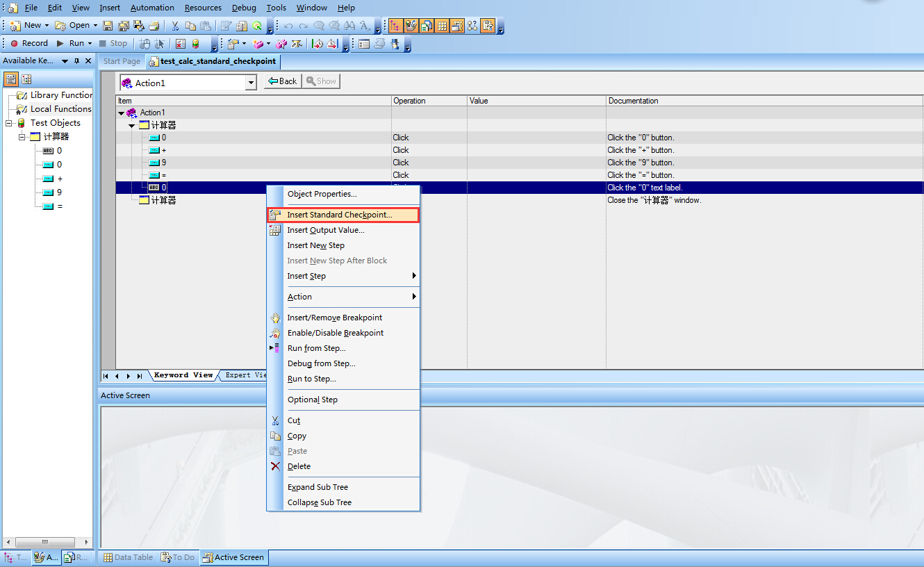The width and height of the screenshot is (924, 567).
Task: Collapse the Test Objects tree node
Action: (x=9, y=123)
